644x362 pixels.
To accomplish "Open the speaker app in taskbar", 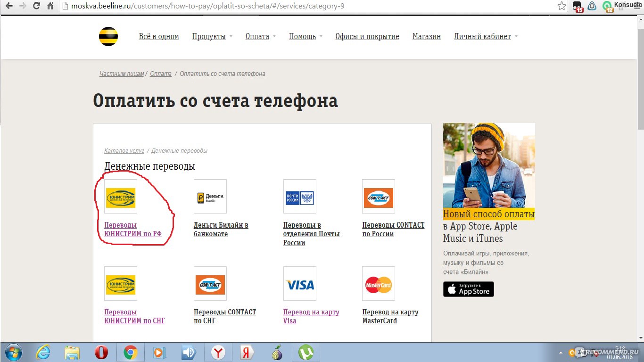I will coord(189,353).
